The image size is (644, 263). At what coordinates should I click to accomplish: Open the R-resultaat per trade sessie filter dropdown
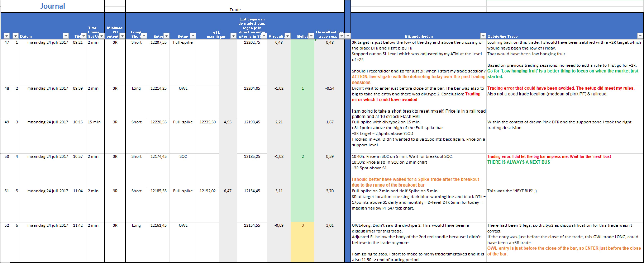342,36
